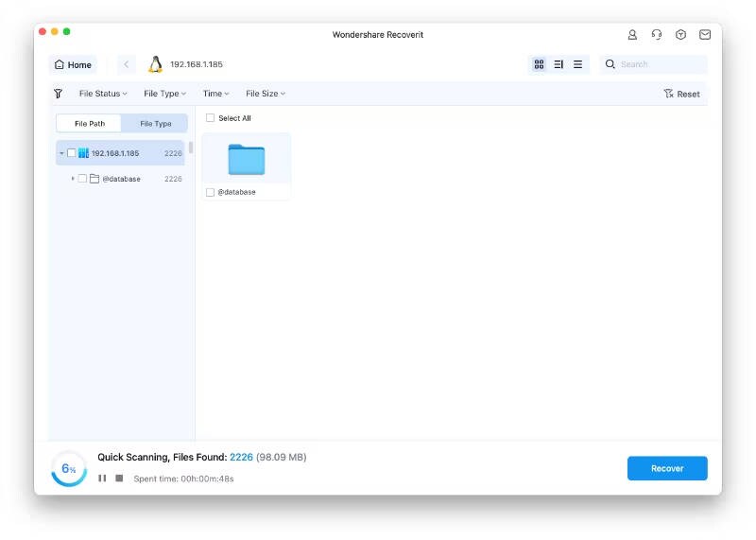Click the Reset filters button

[681, 94]
